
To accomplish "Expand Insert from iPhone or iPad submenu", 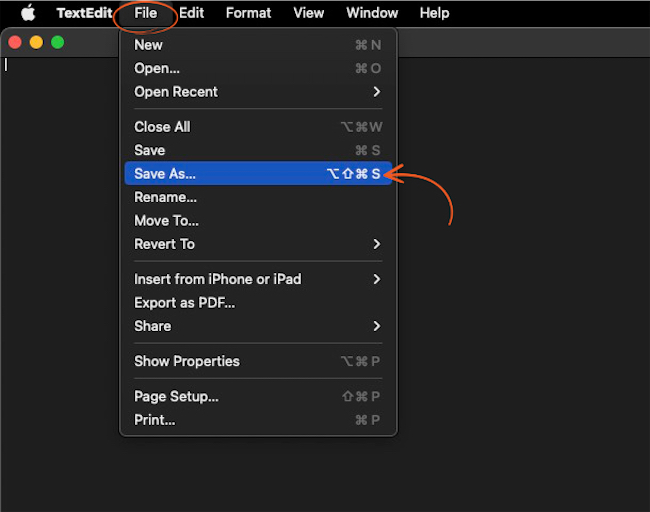I will click(258, 279).
